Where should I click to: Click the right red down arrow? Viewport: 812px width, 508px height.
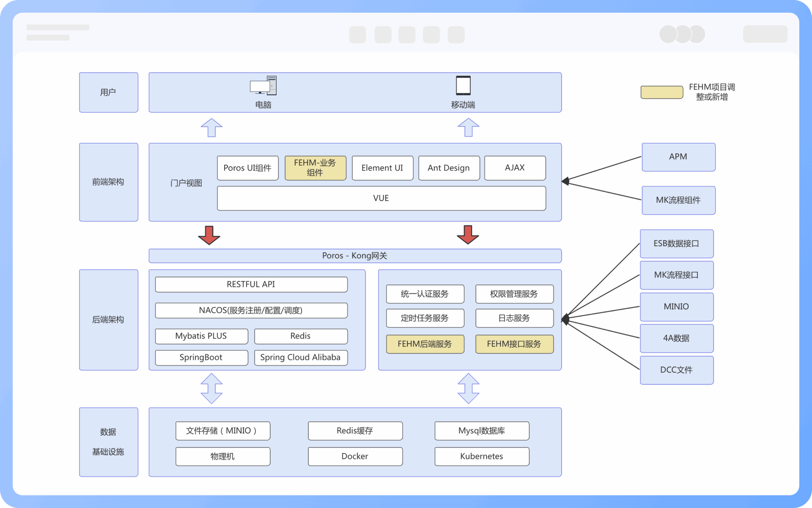[x=468, y=235]
